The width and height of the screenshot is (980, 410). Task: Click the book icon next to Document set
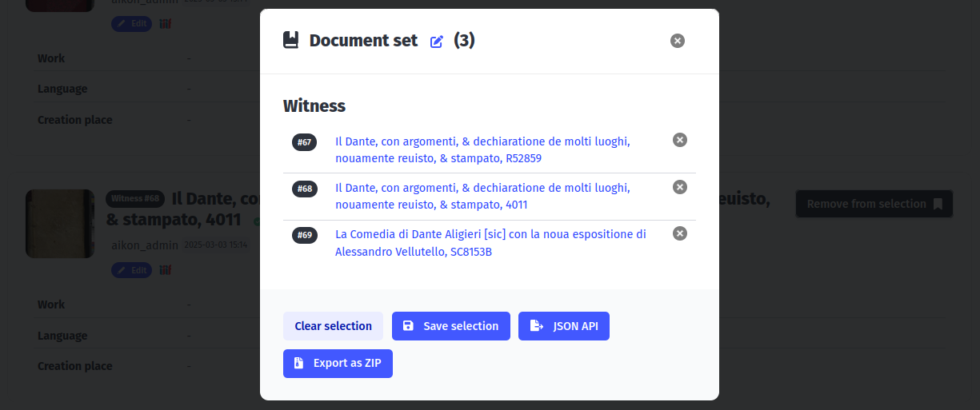pos(291,41)
